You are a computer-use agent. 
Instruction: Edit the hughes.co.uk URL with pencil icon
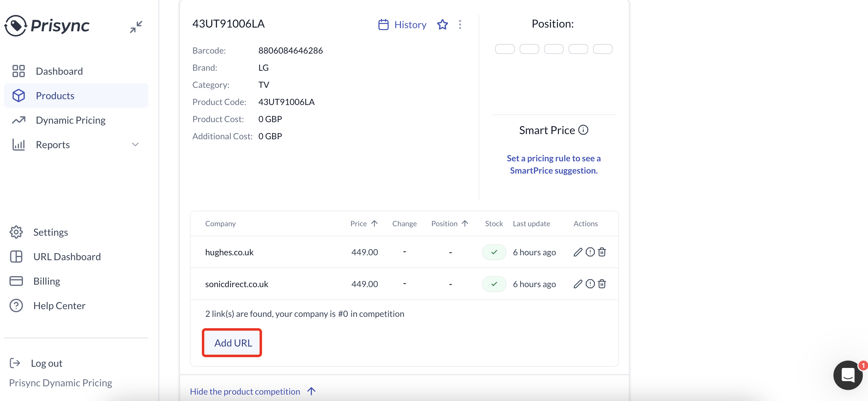click(x=577, y=252)
